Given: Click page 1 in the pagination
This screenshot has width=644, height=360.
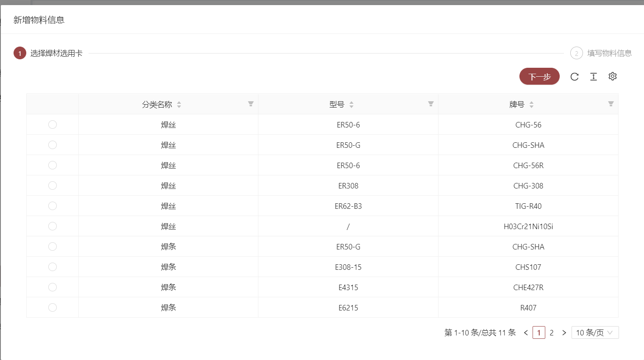Looking at the screenshot, I should tap(539, 333).
